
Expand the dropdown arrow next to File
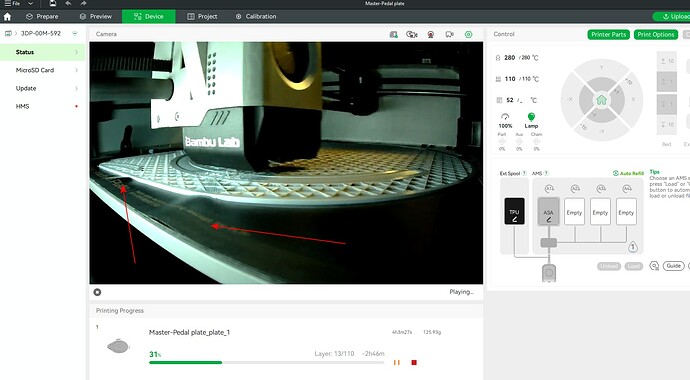click(30, 3)
